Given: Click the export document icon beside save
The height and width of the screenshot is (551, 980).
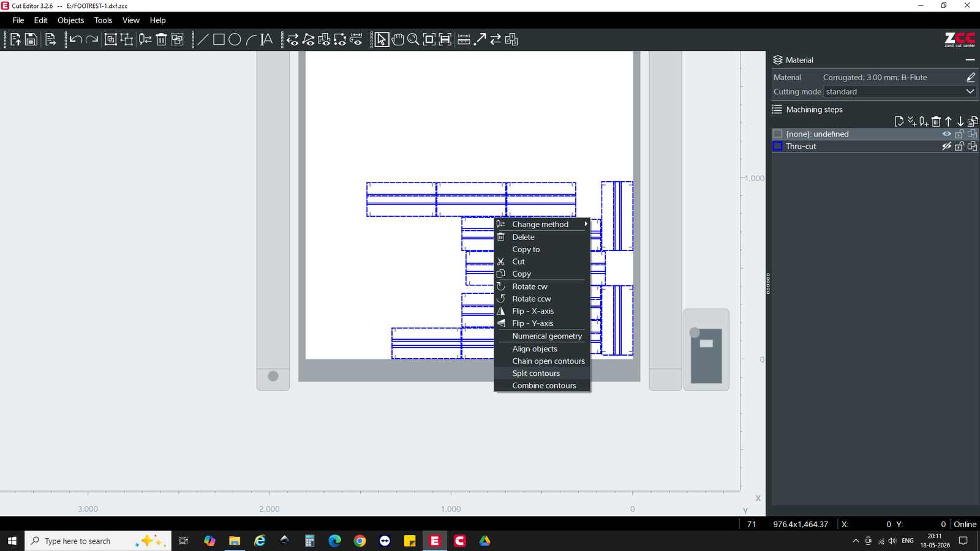Looking at the screenshot, I should pos(51,40).
